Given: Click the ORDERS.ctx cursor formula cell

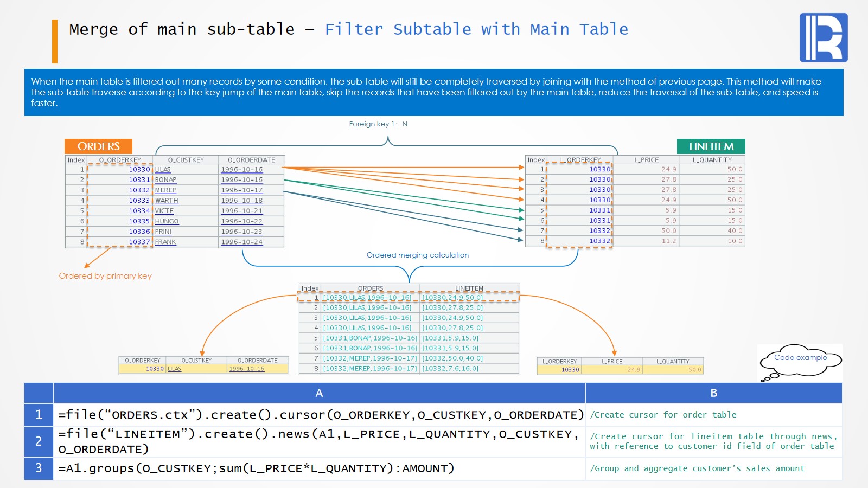Looking at the screenshot, I should pos(319,415).
